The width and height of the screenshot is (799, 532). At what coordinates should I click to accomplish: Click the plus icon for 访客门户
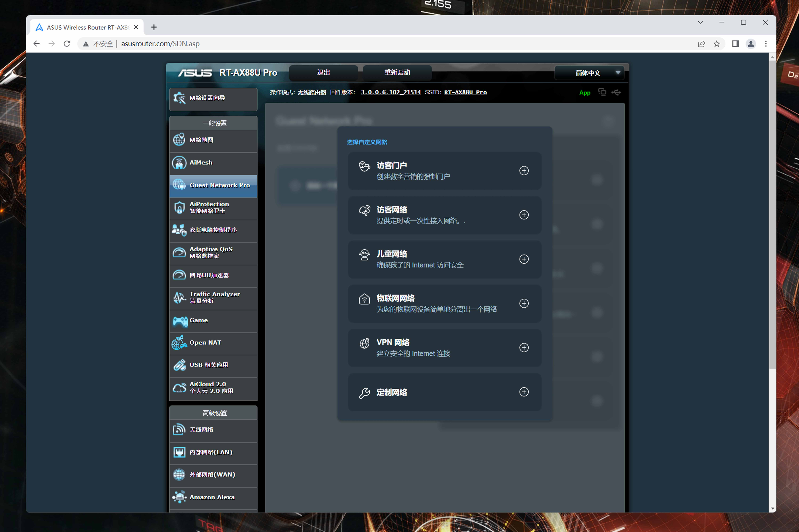tap(524, 171)
